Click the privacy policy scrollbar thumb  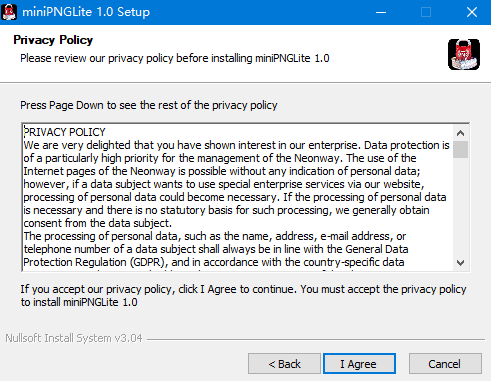[460, 149]
